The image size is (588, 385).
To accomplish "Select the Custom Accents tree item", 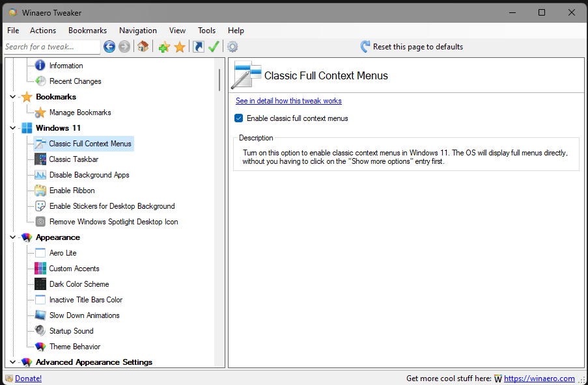I will coord(74,269).
